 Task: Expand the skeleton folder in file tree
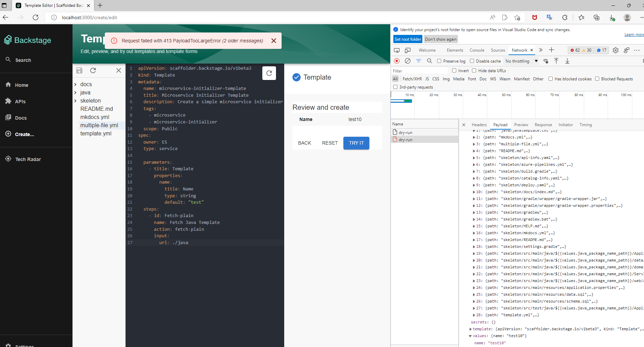[x=75, y=101]
